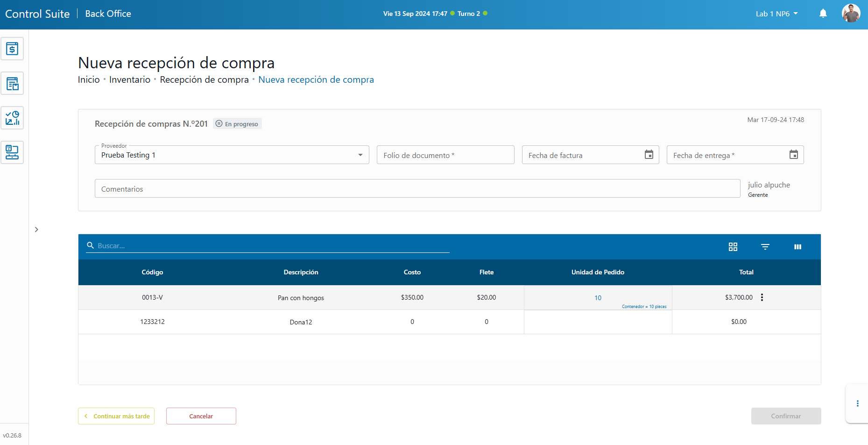Image resolution: width=868 pixels, height=445 pixels.
Task: Expand the Proveedor dropdown
Action: click(360, 155)
